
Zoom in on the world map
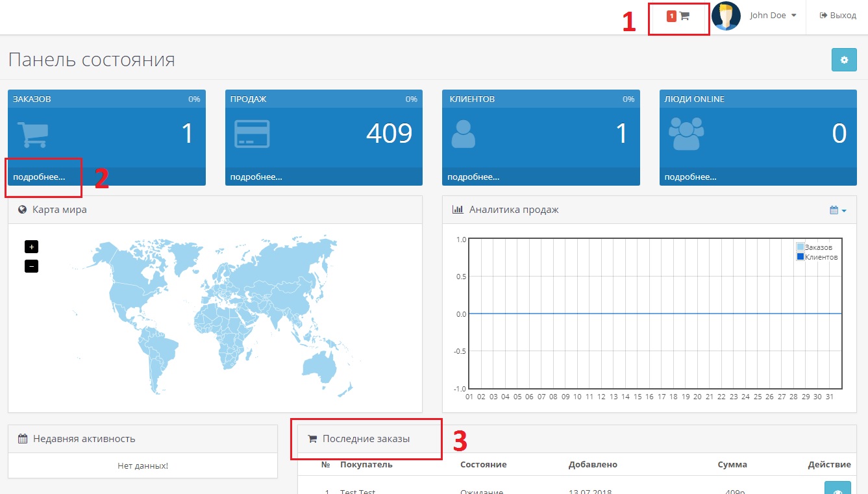pyautogui.click(x=31, y=247)
